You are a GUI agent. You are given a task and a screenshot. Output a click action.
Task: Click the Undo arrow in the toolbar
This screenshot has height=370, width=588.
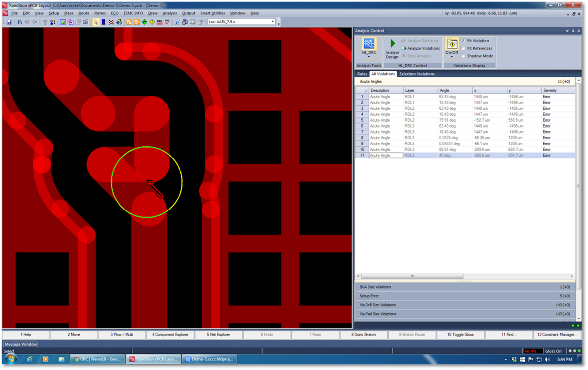click(27, 22)
